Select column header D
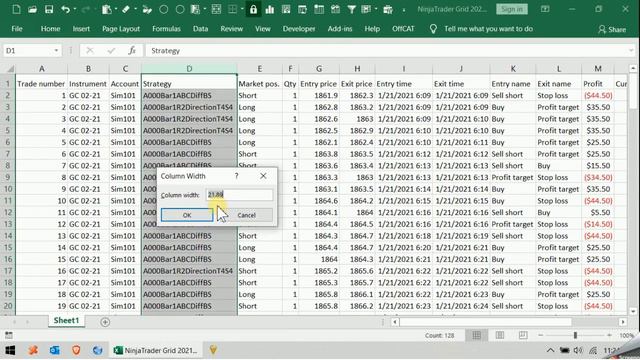The height and width of the screenshot is (360, 640). (x=189, y=69)
